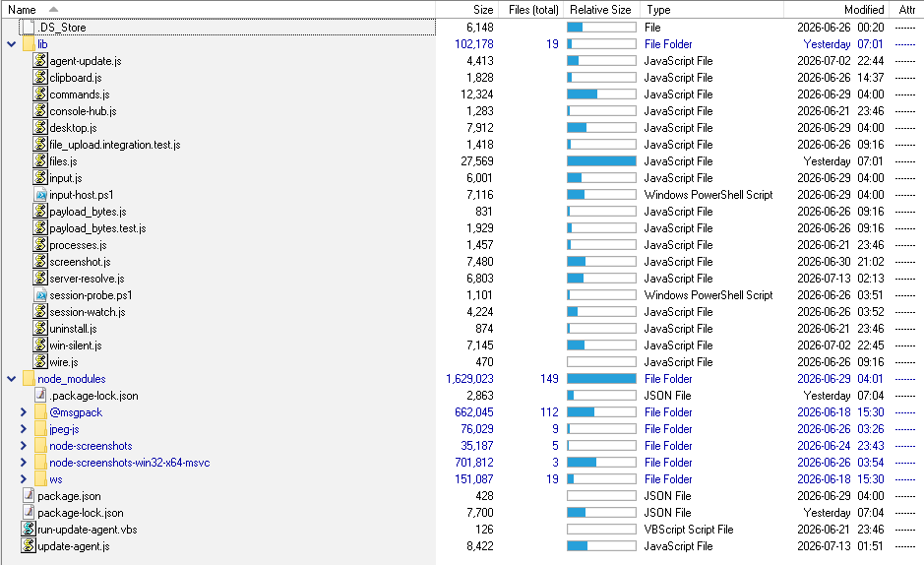
Task: Click the win-silent.js script icon
Action: (40, 345)
